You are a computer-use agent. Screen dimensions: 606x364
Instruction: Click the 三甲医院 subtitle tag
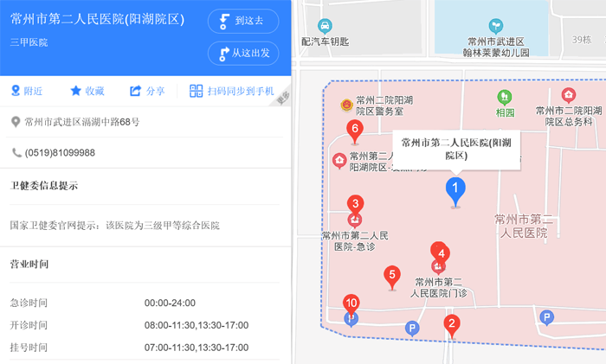point(29,42)
